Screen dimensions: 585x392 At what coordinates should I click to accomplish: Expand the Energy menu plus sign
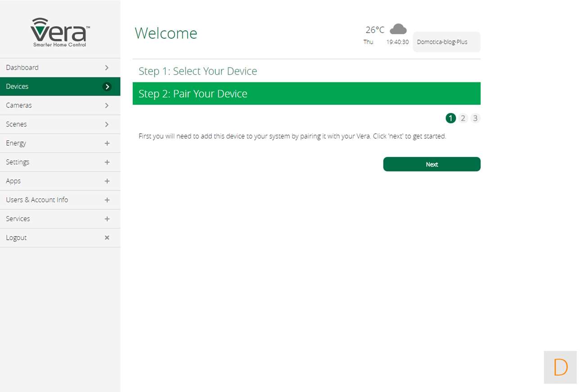(107, 143)
